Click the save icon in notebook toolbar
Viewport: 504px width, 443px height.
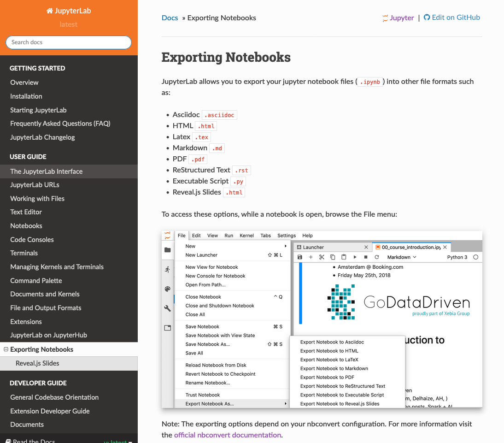[x=300, y=257]
